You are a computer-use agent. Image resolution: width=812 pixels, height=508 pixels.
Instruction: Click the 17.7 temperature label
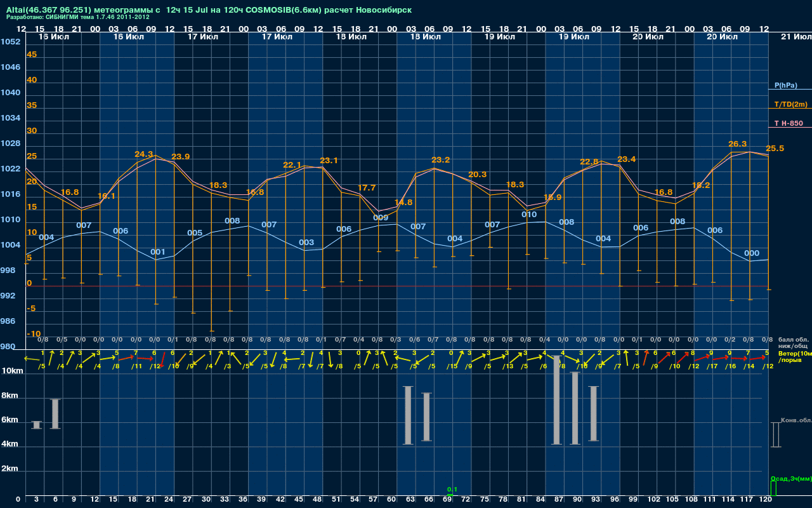(x=367, y=188)
